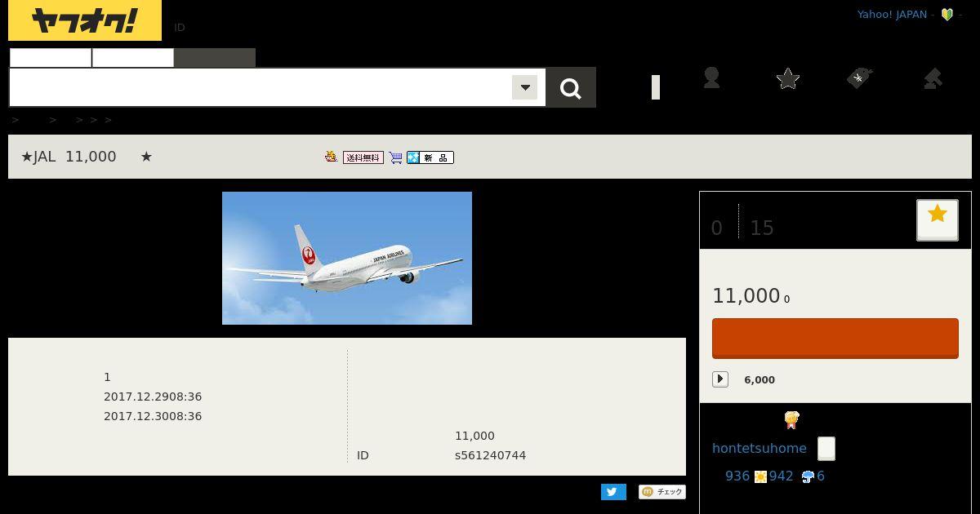
Task: Click the quantity value 1 in details
Action: 107,377
